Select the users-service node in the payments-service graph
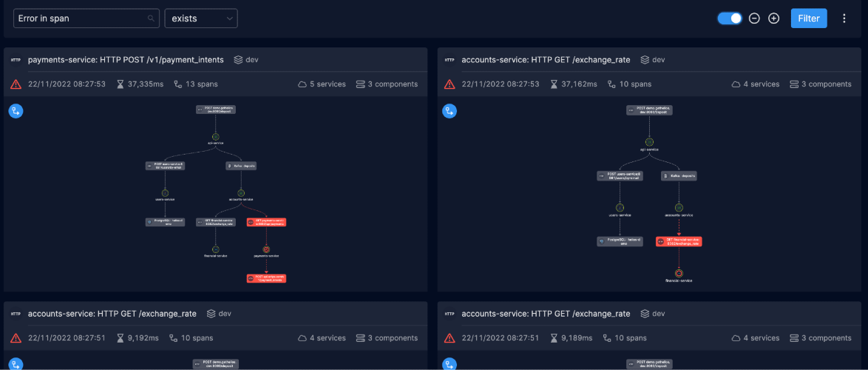The height and width of the screenshot is (370, 868). coord(165,193)
